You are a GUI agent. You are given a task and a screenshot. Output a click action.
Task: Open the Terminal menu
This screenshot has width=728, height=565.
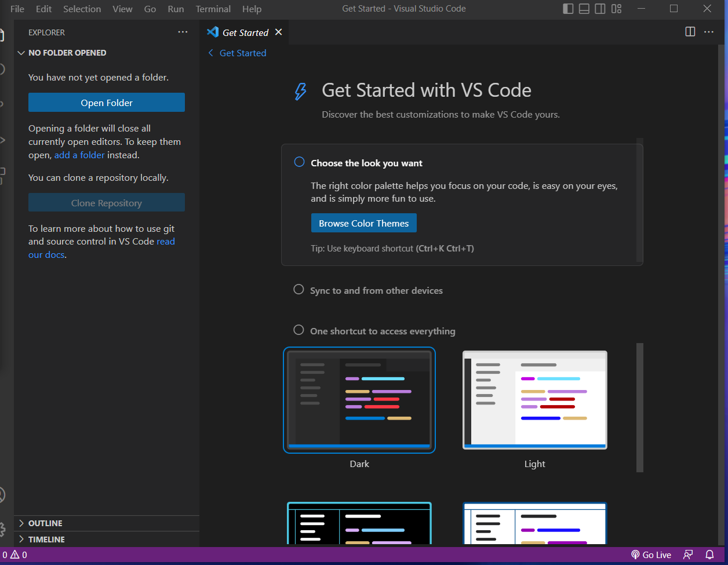click(x=213, y=9)
